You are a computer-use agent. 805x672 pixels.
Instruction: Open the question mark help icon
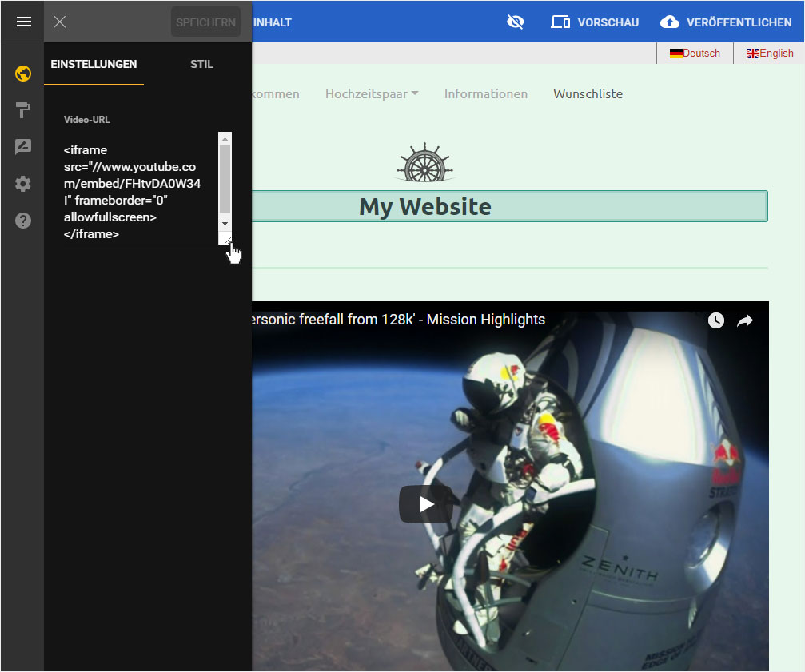coord(23,221)
